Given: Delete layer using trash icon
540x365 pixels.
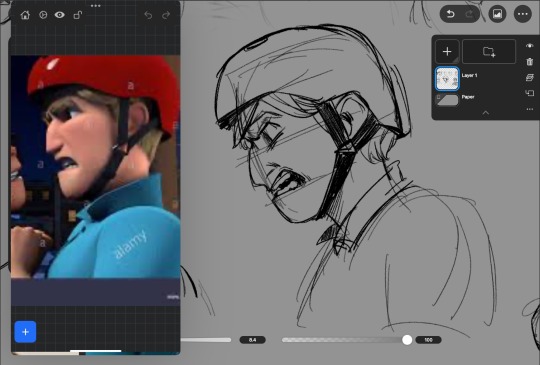Looking at the screenshot, I should click(530, 62).
